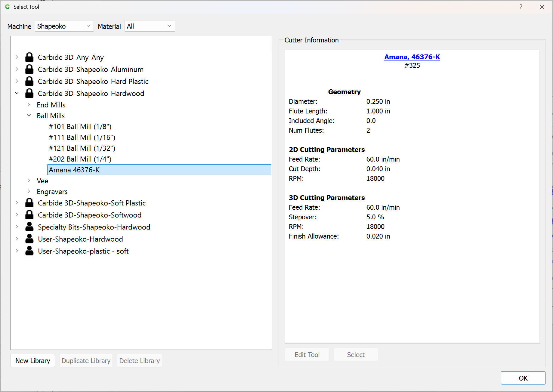
Task: Expand the Carbide 3D-Any-Any library
Action: pyautogui.click(x=17, y=57)
